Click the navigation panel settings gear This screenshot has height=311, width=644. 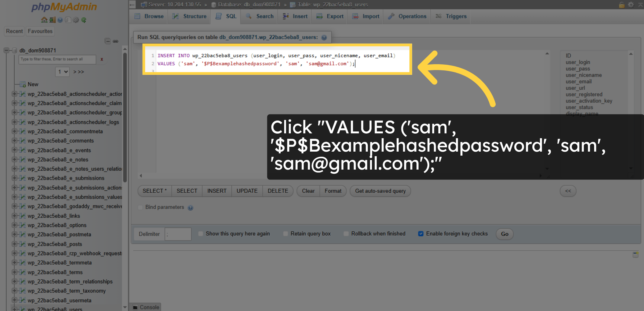[x=76, y=20]
